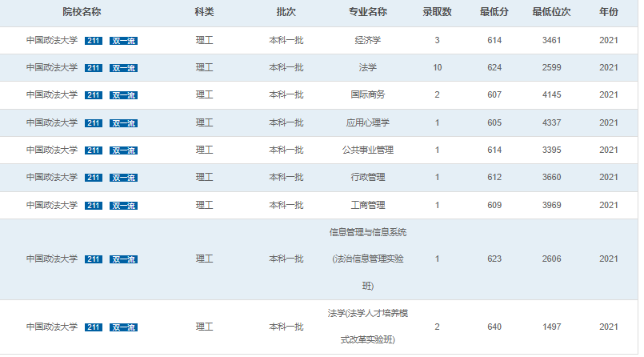Click minimum rank 3395
The height and width of the screenshot is (357, 644).
tap(551, 150)
